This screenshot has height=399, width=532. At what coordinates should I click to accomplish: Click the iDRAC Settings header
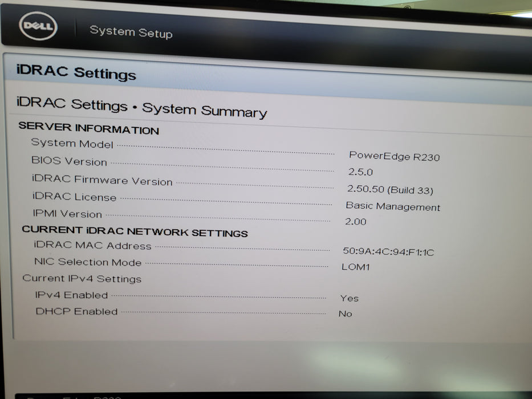[76, 72]
